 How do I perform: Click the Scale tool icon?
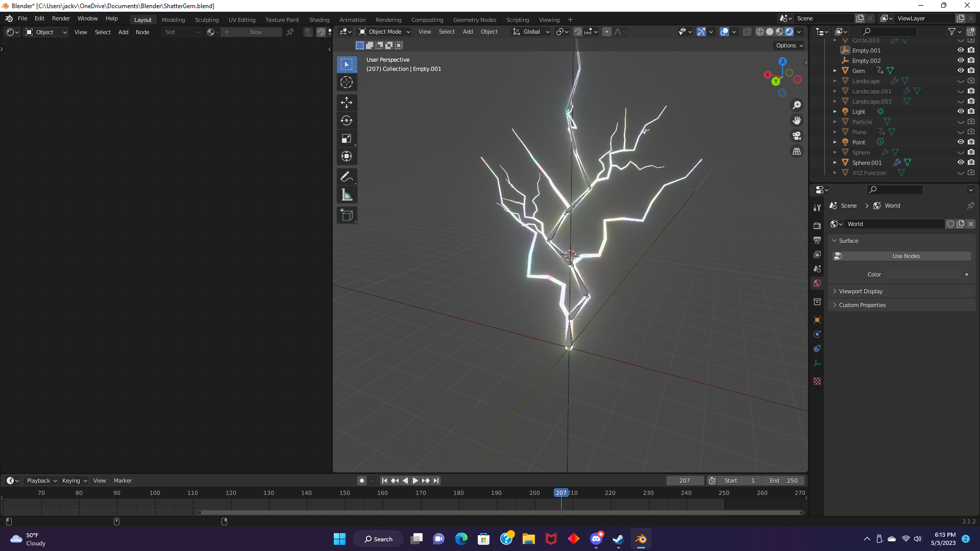347,138
